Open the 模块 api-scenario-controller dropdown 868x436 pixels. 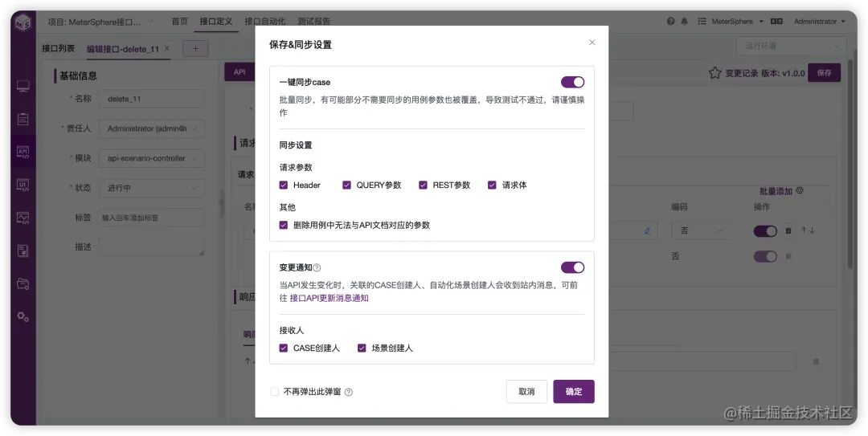152,158
